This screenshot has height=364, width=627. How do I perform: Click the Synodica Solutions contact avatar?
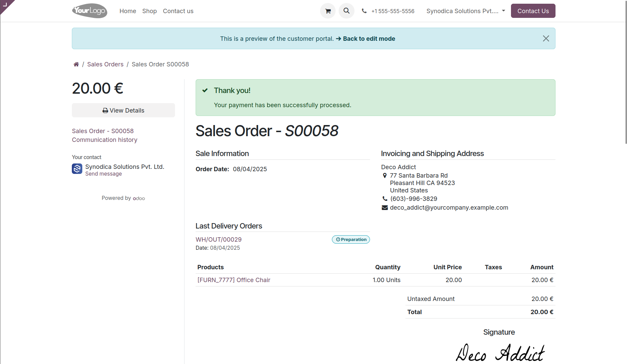pos(77,169)
